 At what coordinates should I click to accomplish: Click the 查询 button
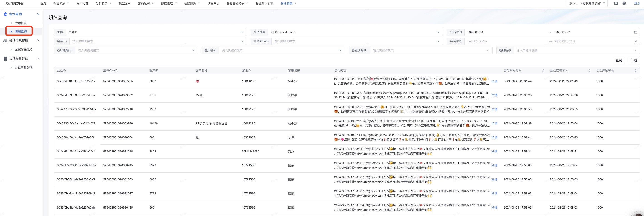pos(619,60)
